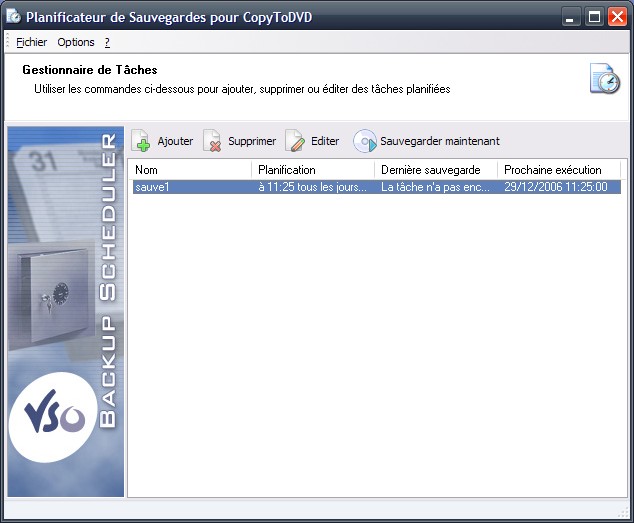Open the Fichier menu
Image resolution: width=634 pixels, height=523 pixels.
[32, 42]
